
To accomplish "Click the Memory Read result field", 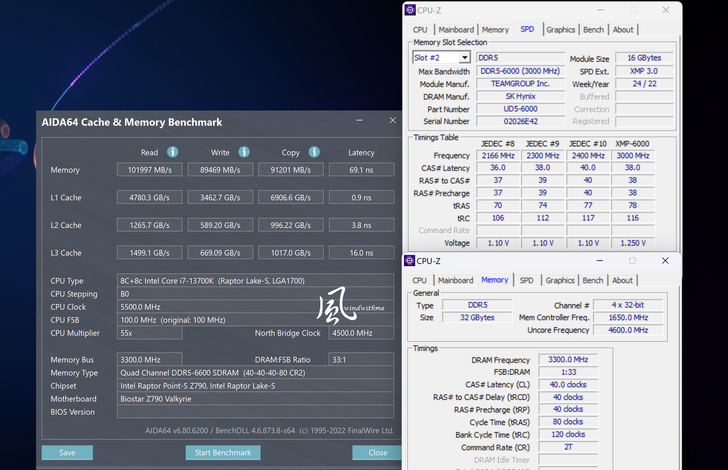I will point(150,171).
